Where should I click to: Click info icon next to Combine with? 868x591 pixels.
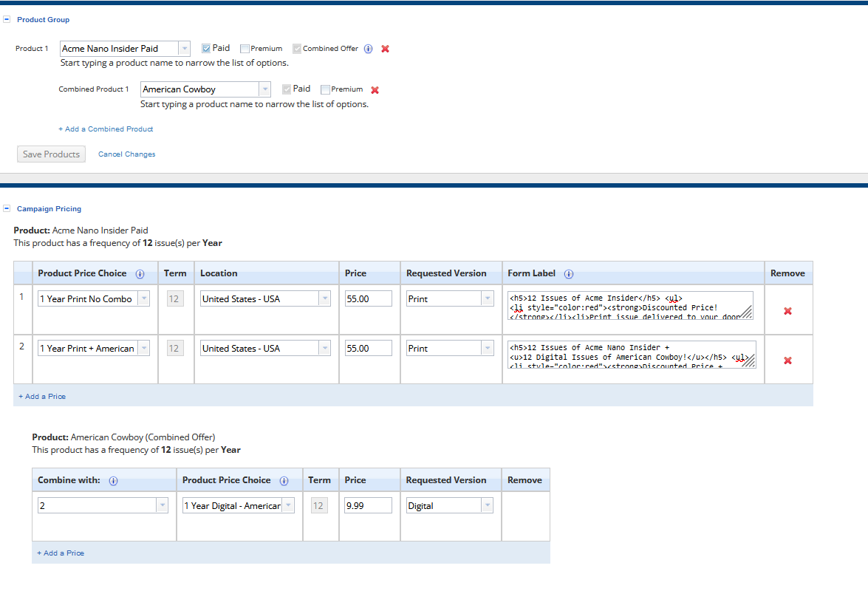pyautogui.click(x=113, y=481)
